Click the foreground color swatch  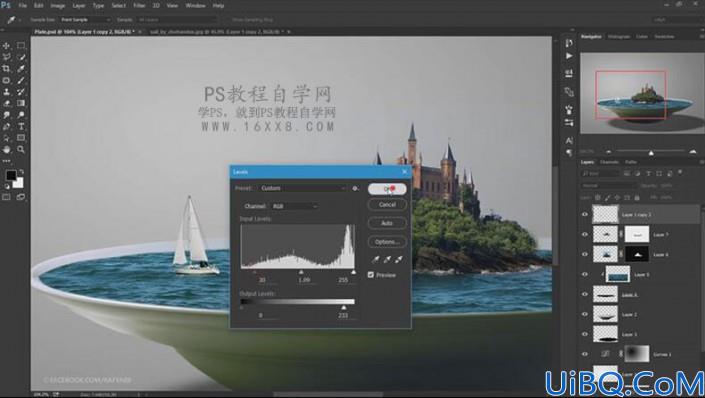click(x=11, y=175)
